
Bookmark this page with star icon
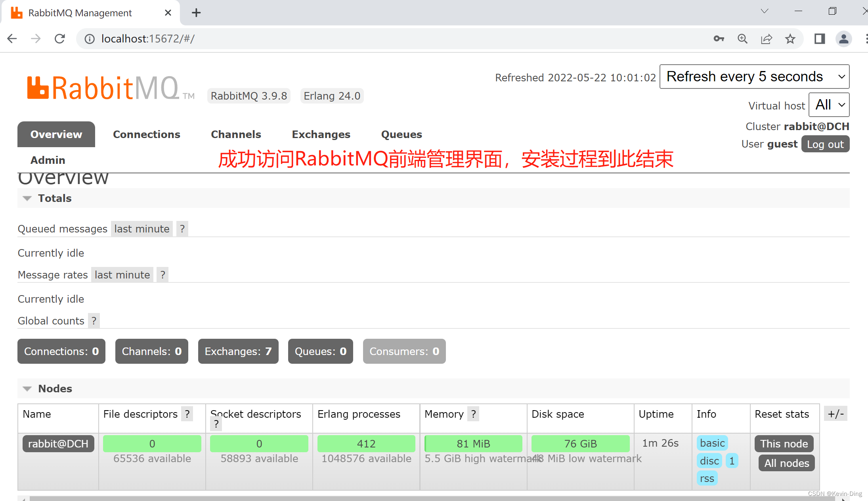click(790, 39)
